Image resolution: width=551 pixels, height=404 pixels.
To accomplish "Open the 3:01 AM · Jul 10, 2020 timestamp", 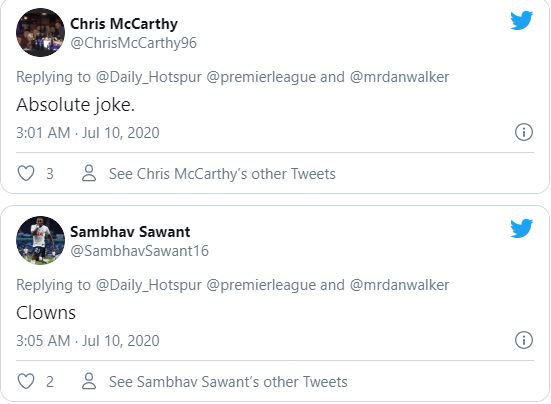I will [x=88, y=133].
